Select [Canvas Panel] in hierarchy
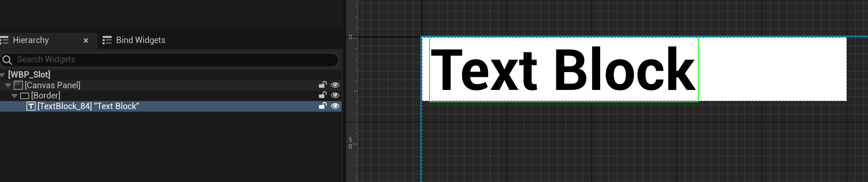This screenshot has height=182, width=868. click(x=52, y=85)
